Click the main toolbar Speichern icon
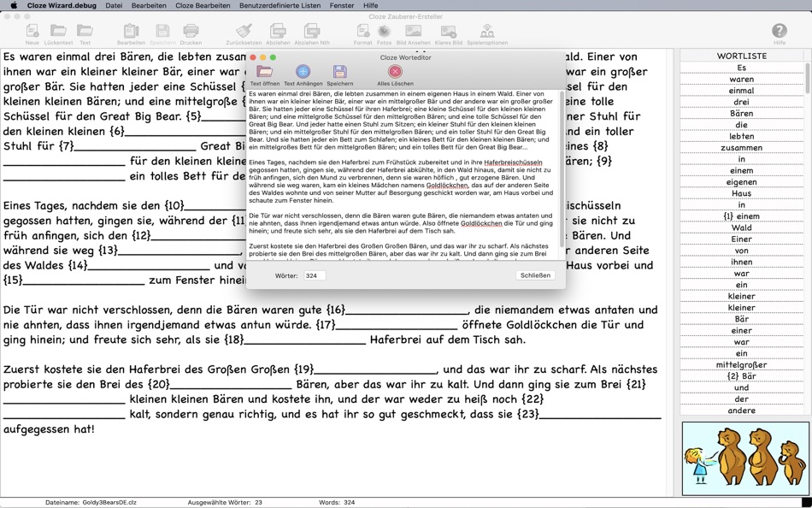The image size is (812, 508). [162, 31]
